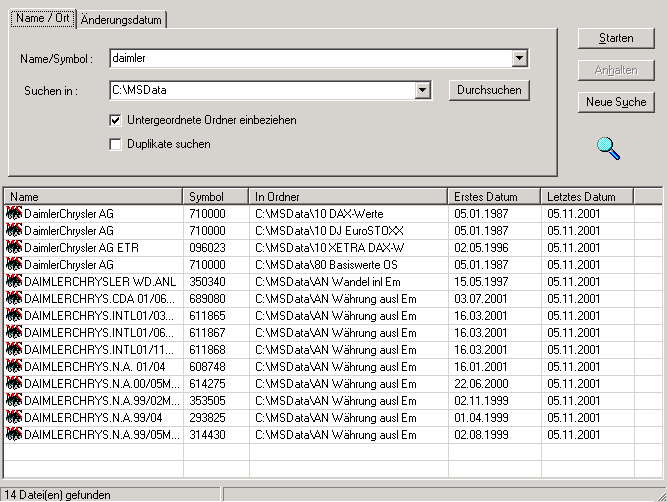
Task: Click the icon beside DAIMLERCHRYS.N.A.99/05M
Action: point(14,434)
